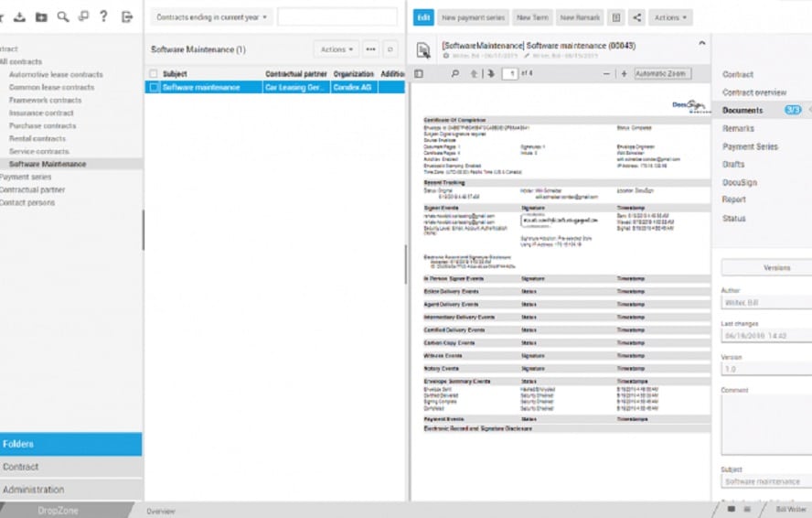Open the 'Contracts ending in current year' dropdown
The image size is (812, 518).
(x=211, y=17)
